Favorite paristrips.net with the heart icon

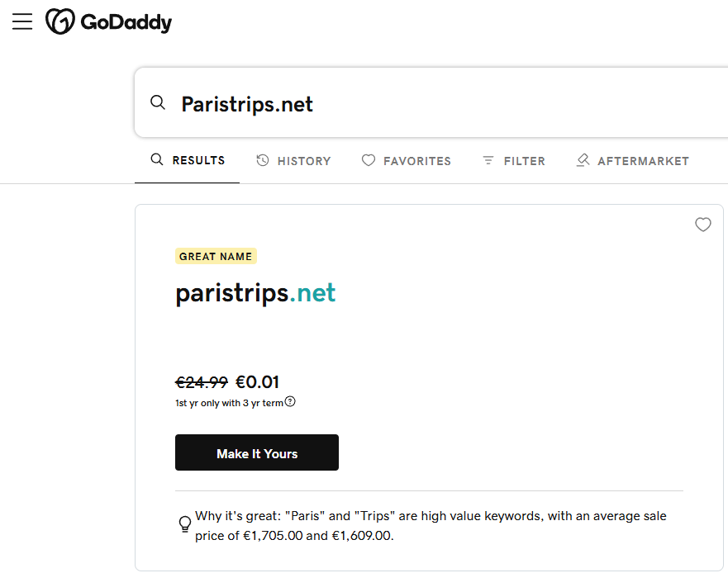tap(703, 225)
